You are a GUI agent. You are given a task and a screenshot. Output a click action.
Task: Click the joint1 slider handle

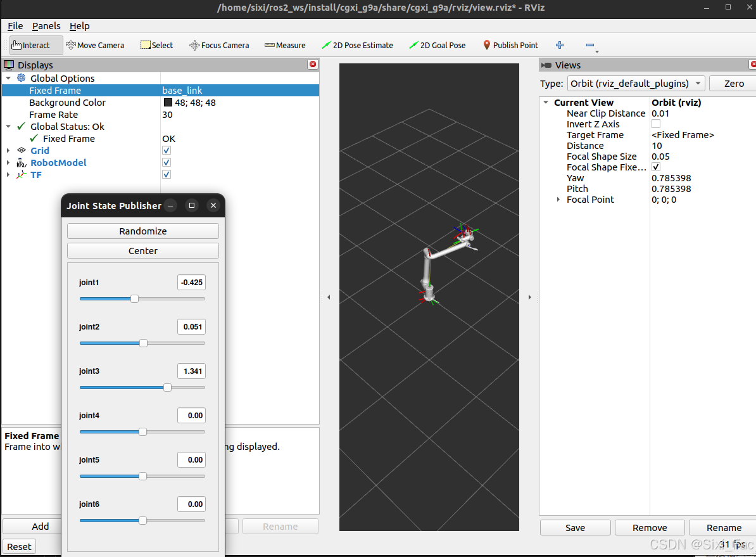[134, 298]
